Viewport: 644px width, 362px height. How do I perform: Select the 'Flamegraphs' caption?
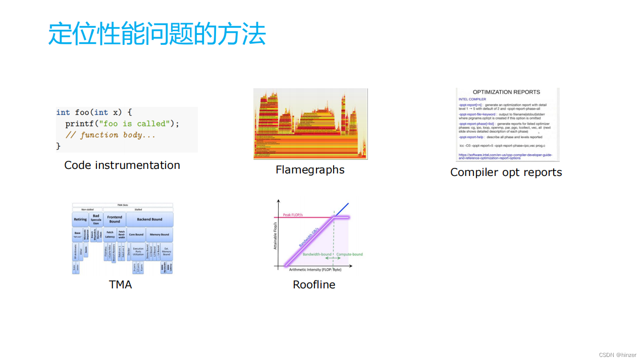pyautogui.click(x=310, y=170)
